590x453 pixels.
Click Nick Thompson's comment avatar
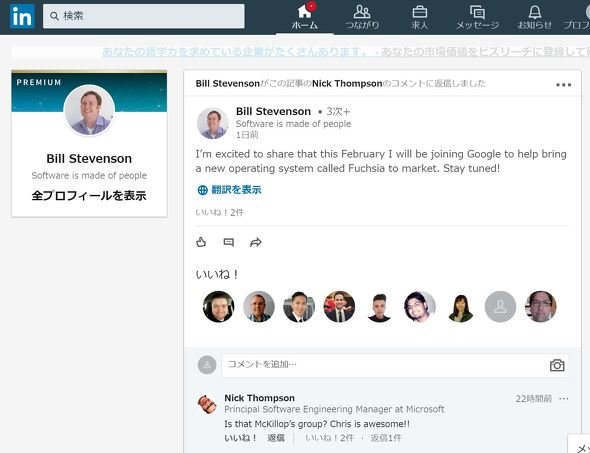pyautogui.click(x=207, y=404)
